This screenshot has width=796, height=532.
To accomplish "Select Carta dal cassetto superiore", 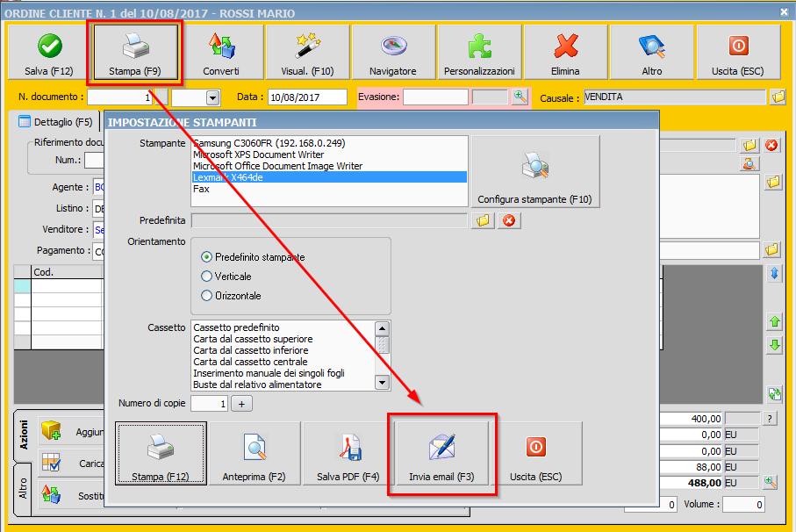I will (x=283, y=339).
